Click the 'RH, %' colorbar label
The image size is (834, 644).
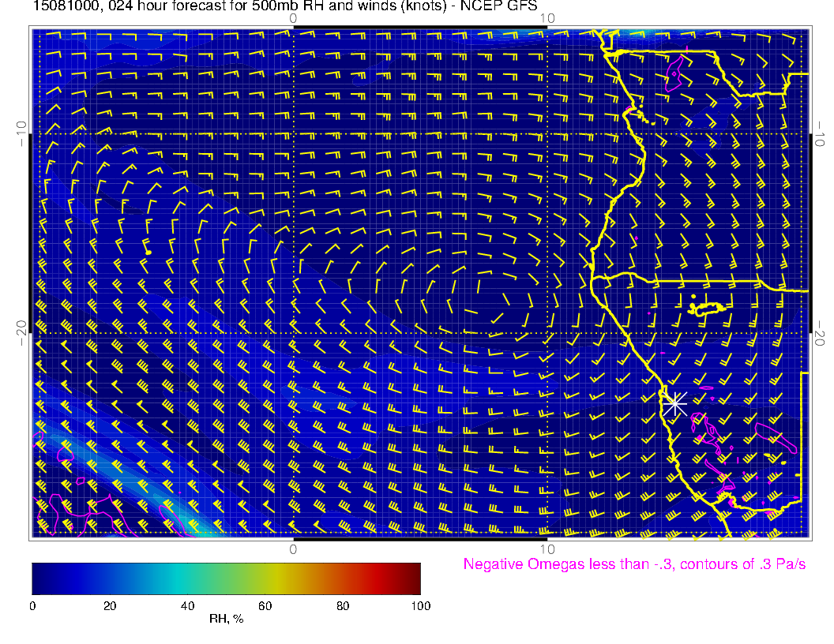226,619
